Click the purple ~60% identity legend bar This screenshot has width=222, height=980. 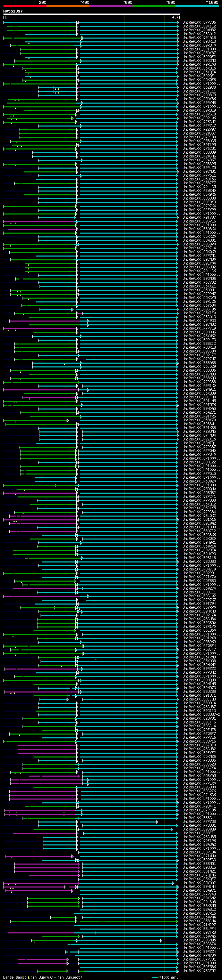click(111, 6)
